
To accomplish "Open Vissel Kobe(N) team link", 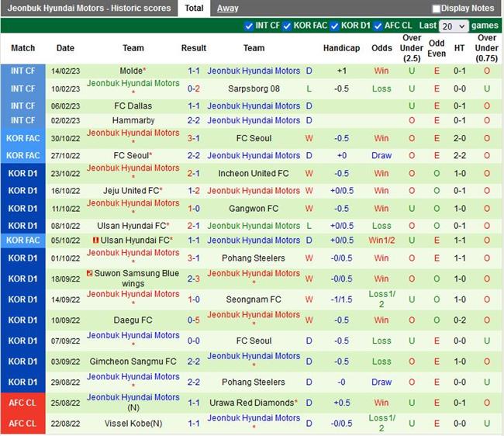I will (x=133, y=424).
